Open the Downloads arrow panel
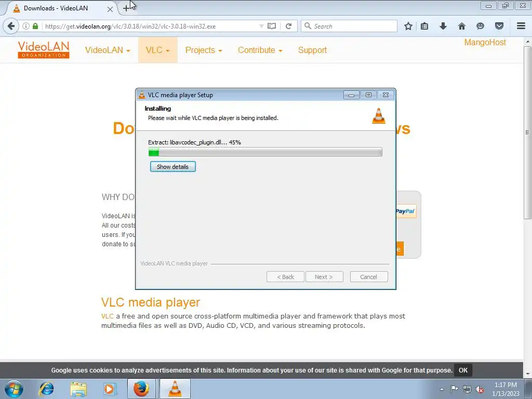The width and height of the screenshot is (532, 399). click(x=443, y=26)
